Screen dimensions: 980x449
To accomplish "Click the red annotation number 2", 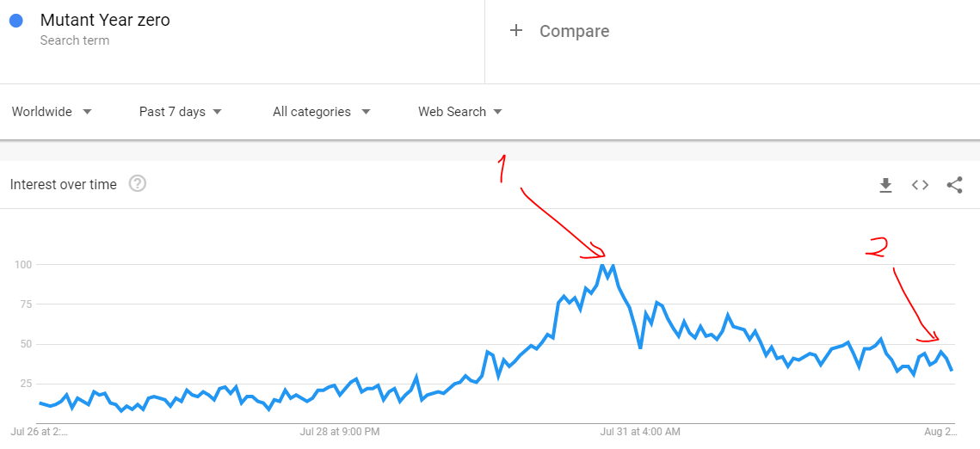I will (876, 247).
